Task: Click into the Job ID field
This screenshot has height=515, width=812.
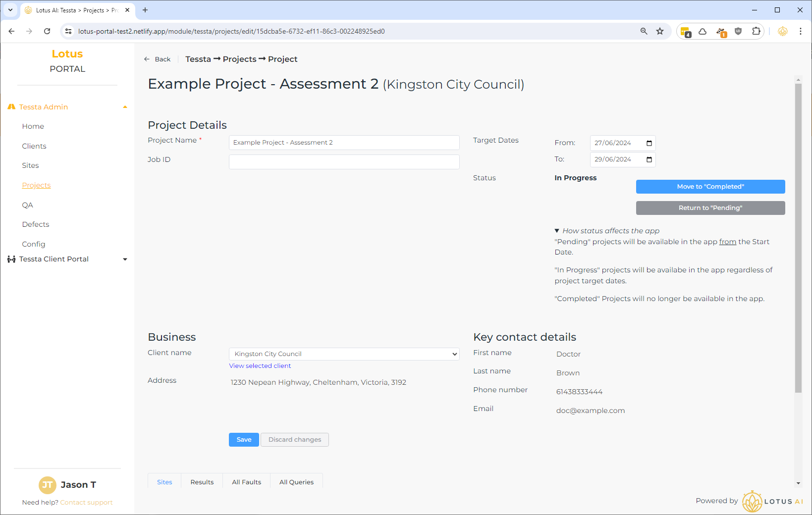Action: click(x=344, y=162)
